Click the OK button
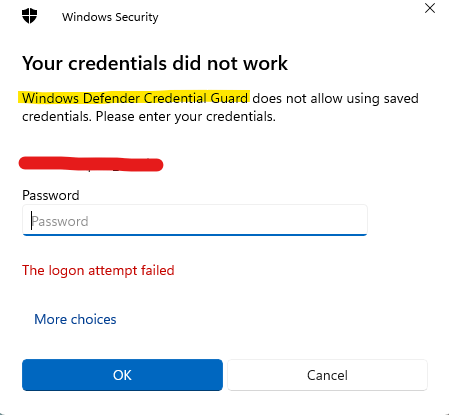This screenshot has height=415, width=449. 122,375
